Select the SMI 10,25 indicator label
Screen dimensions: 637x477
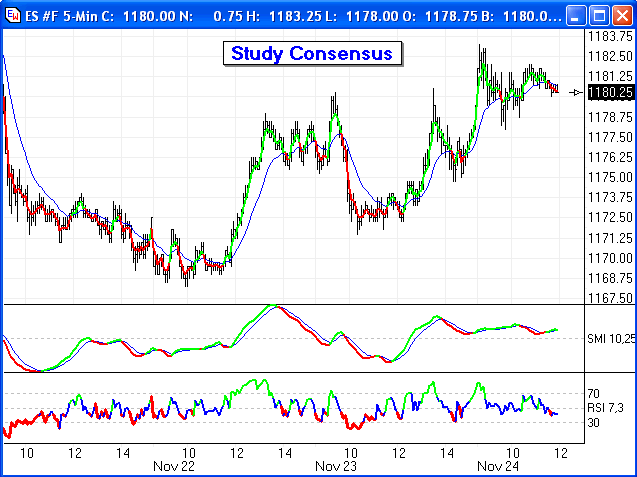(x=610, y=340)
